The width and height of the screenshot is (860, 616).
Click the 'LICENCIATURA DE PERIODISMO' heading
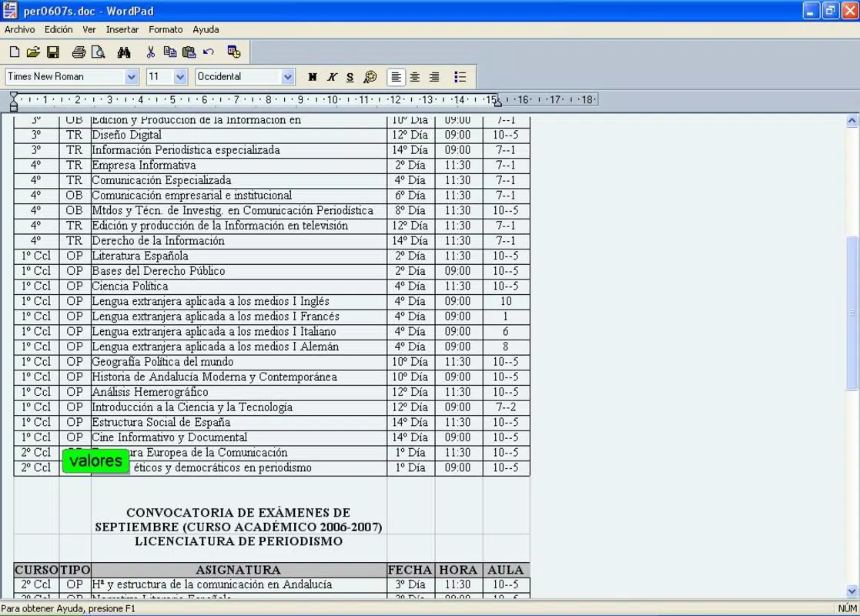pos(239,541)
